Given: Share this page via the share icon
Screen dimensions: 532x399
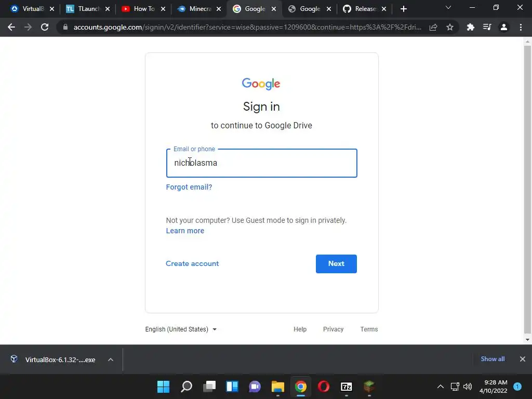Looking at the screenshot, I should tap(433, 27).
